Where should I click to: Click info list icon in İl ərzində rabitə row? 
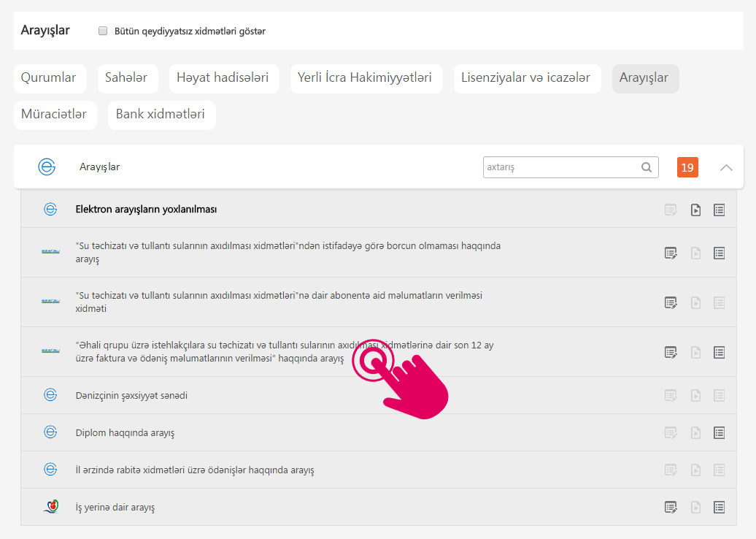tap(719, 470)
